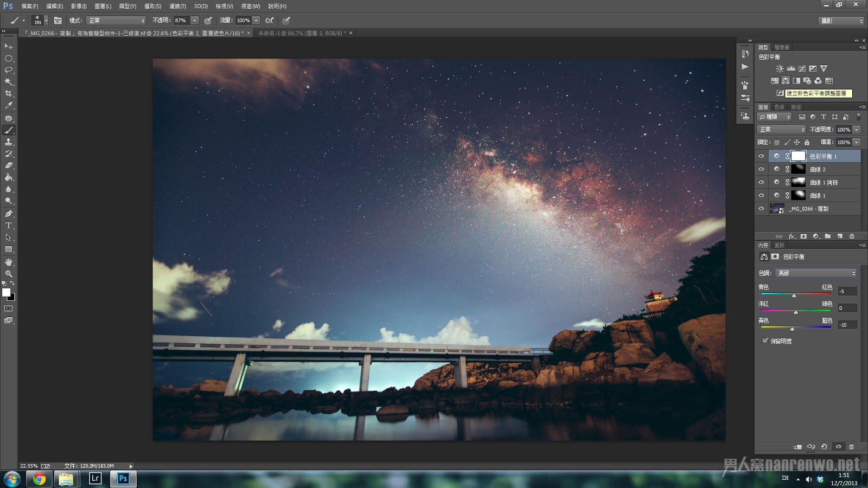Open the 視窗(W) menu
The height and width of the screenshot is (488, 868).
[251, 6]
